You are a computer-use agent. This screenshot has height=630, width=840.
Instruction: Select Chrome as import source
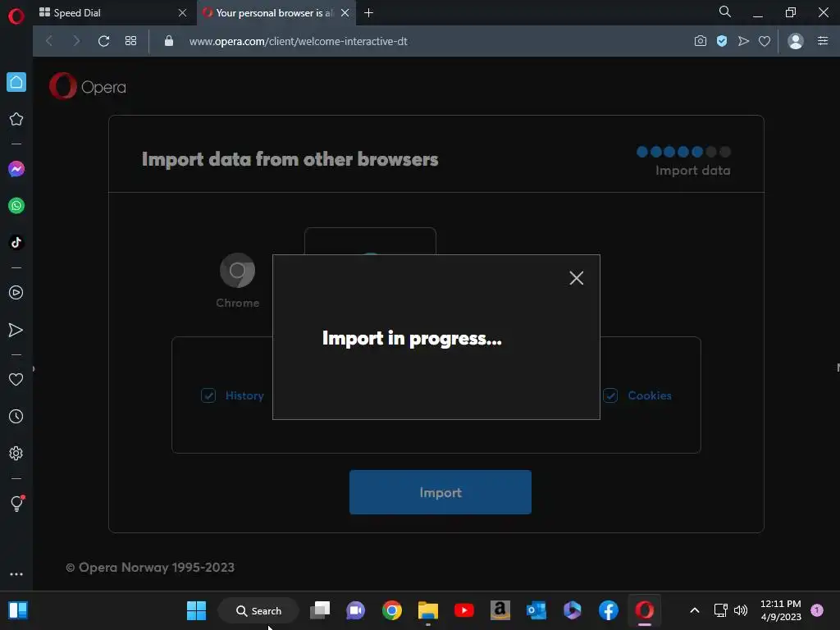coord(238,281)
